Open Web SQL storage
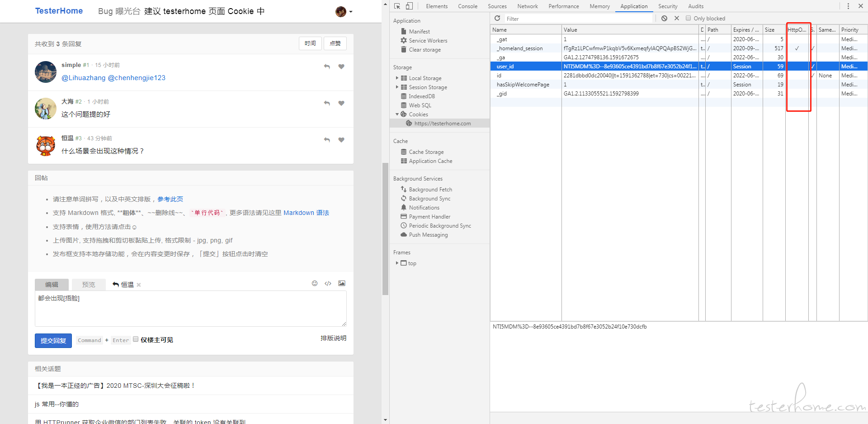868x424 pixels. pyautogui.click(x=420, y=105)
